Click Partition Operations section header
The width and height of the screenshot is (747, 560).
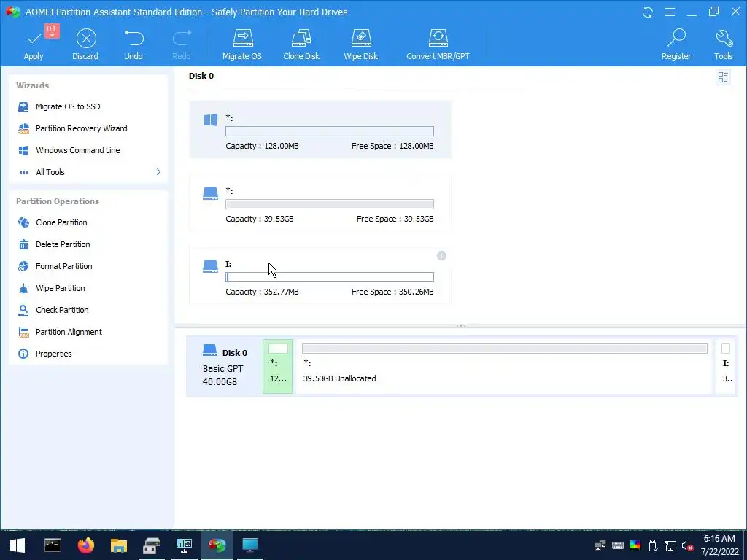58,201
